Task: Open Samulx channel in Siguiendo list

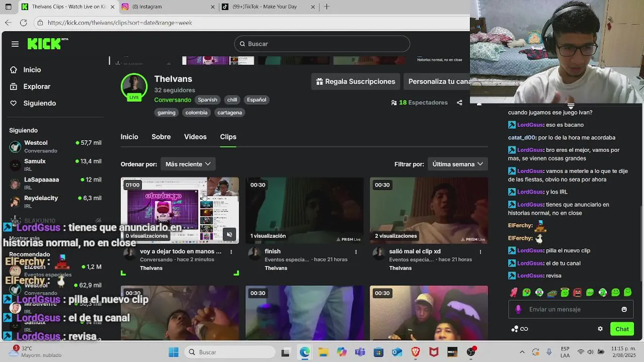Action: point(55,165)
